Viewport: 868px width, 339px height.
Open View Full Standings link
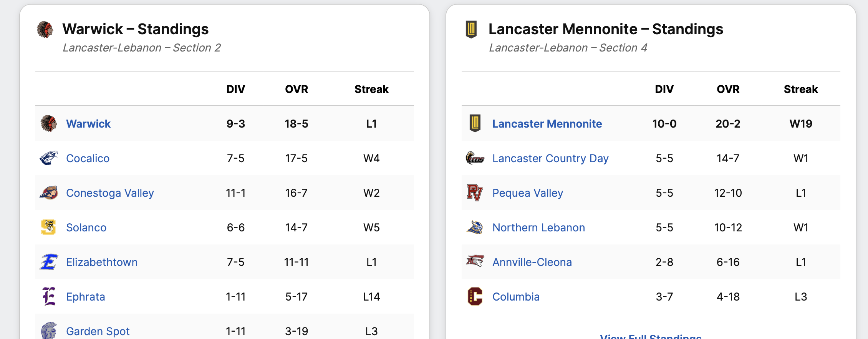[651, 337]
